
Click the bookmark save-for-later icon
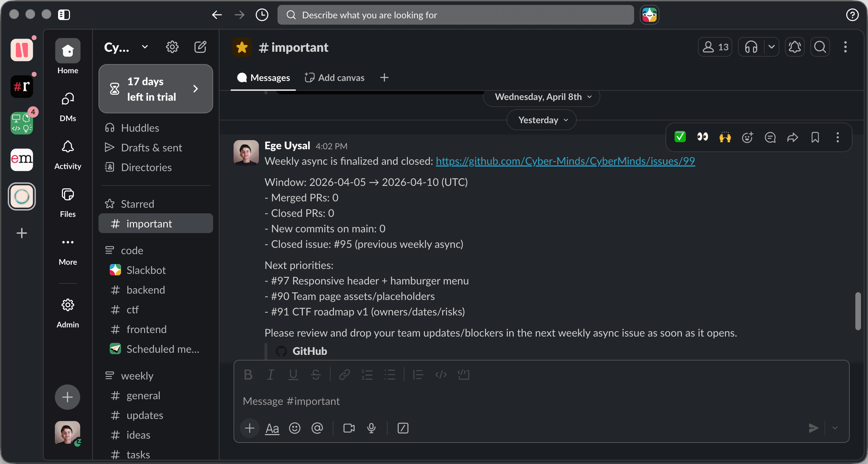pyautogui.click(x=815, y=137)
